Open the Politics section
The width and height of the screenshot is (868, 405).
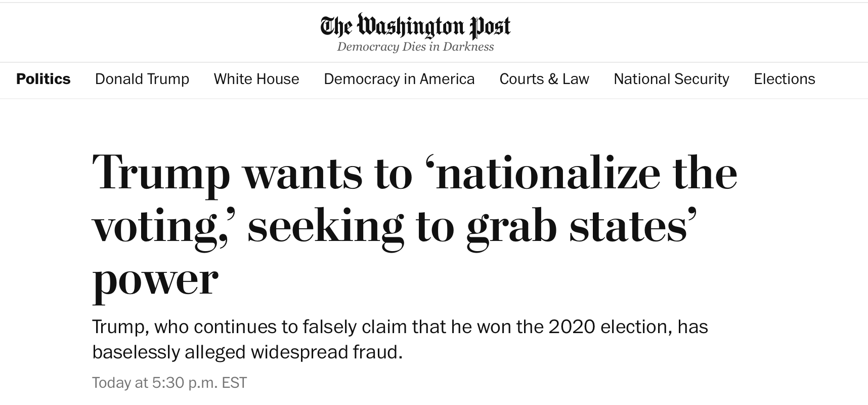(x=44, y=79)
